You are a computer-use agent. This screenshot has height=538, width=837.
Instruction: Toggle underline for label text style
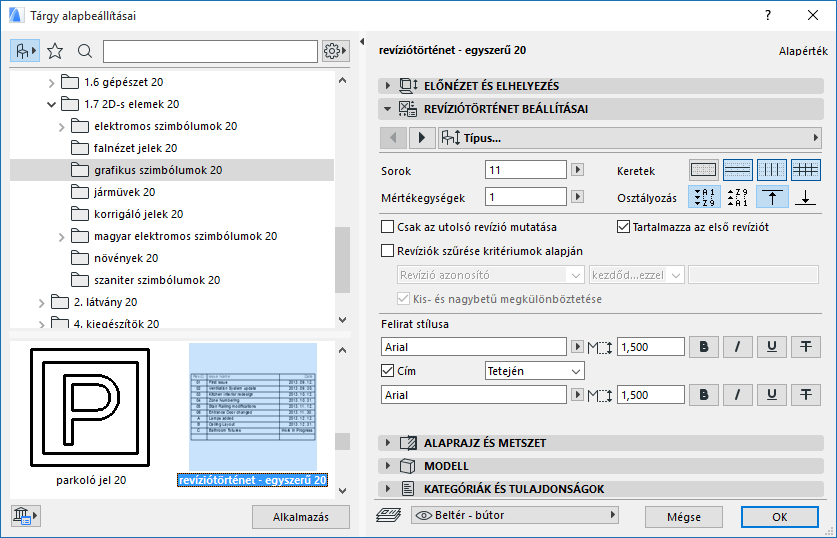point(772,347)
